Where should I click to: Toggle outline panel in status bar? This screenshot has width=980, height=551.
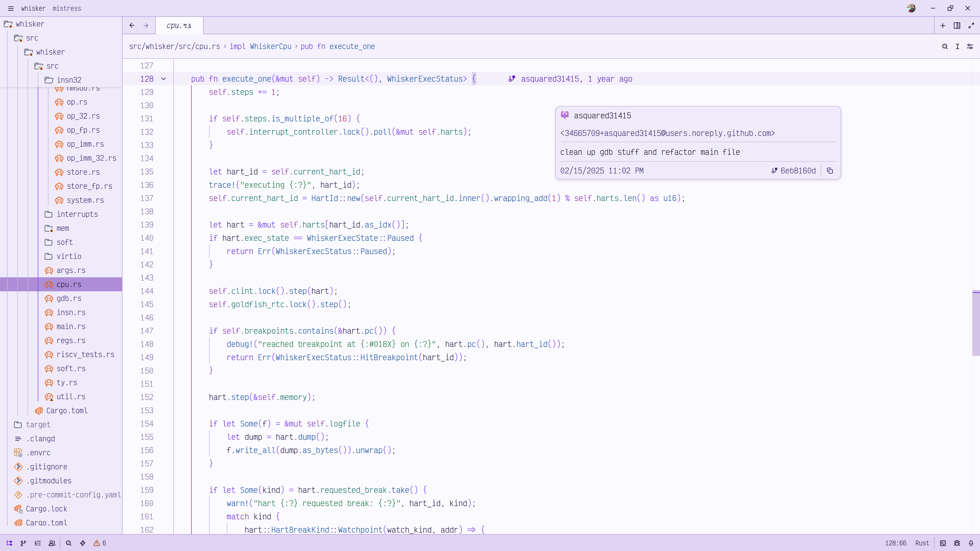(x=38, y=543)
